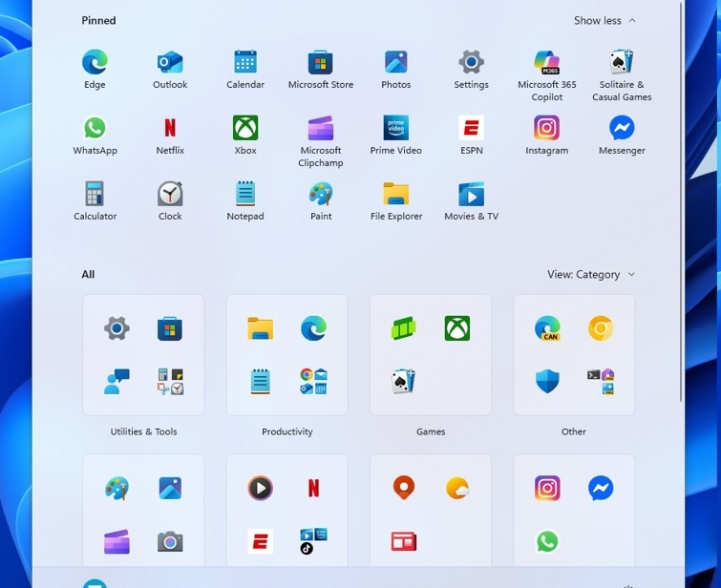Open the Weather sun icon

(457, 488)
